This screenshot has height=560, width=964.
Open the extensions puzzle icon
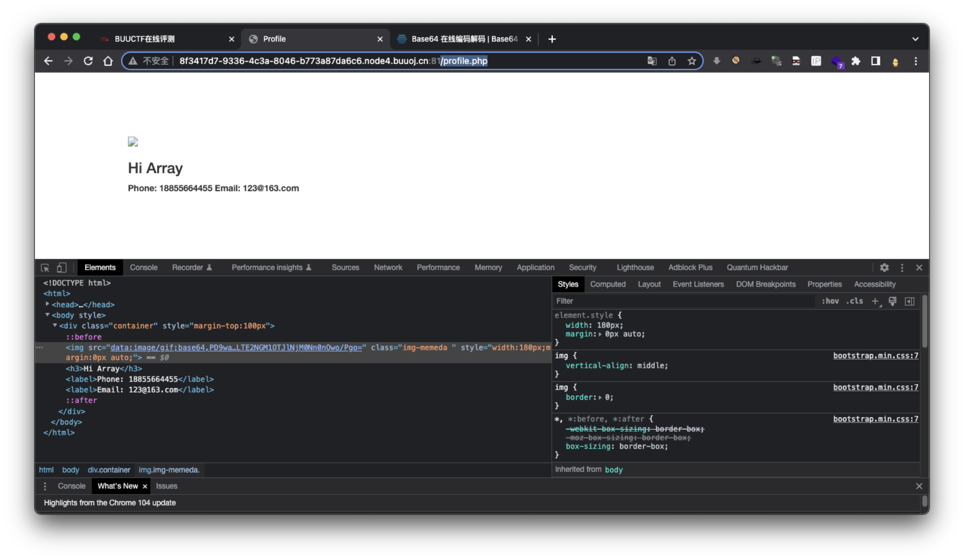pos(855,61)
